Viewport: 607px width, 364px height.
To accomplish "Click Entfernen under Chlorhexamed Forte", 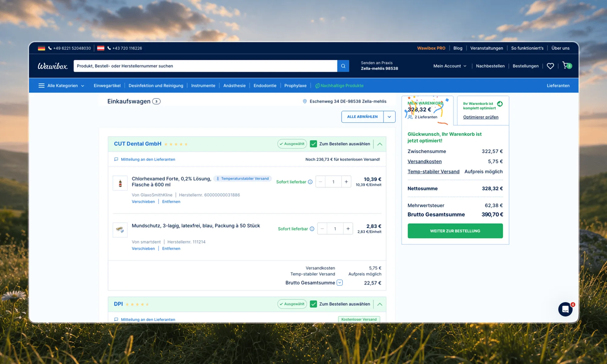I will pos(171,201).
